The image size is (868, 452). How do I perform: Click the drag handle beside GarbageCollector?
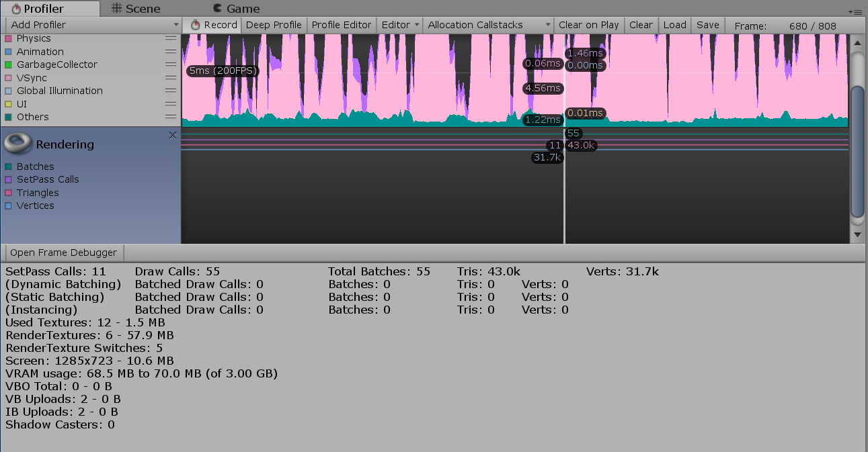pyautogui.click(x=171, y=64)
